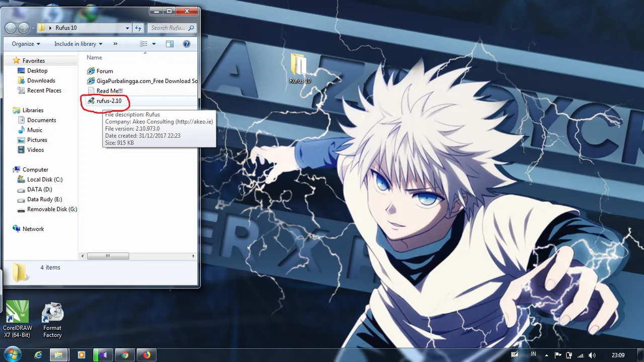Launch Internet Explorer from taskbar
The image size is (644, 362).
pos(38,355)
